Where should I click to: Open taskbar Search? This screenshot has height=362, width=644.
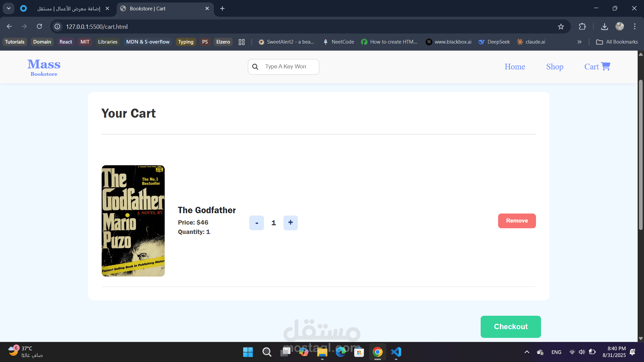(267, 352)
